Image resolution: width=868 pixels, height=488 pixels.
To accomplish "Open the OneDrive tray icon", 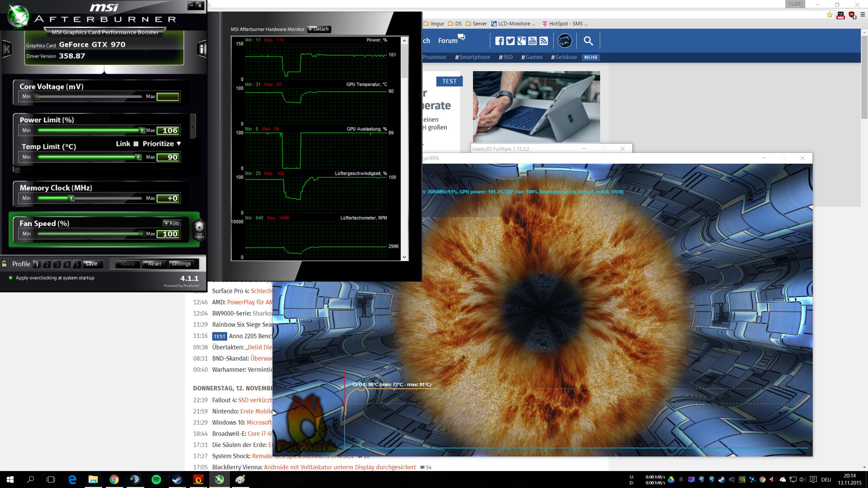I will [x=783, y=480].
